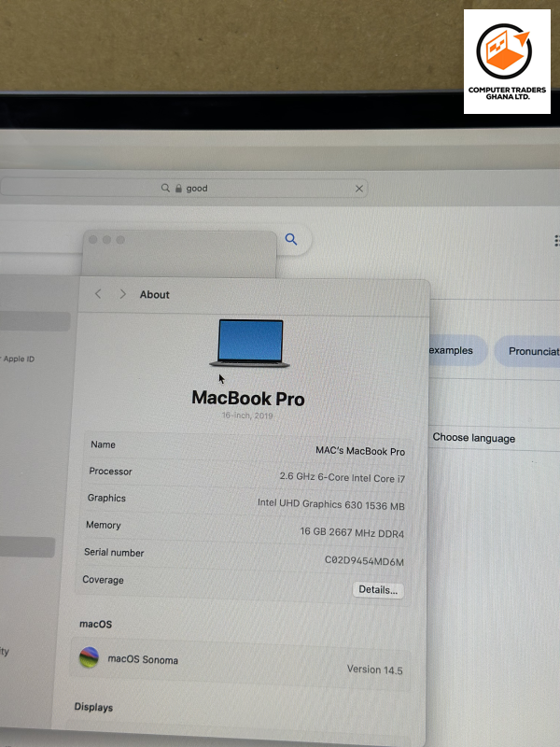Image resolution: width=560 pixels, height=747 pixels.
Task: Click the Safari address bar showing good
Action: (184, 189)
